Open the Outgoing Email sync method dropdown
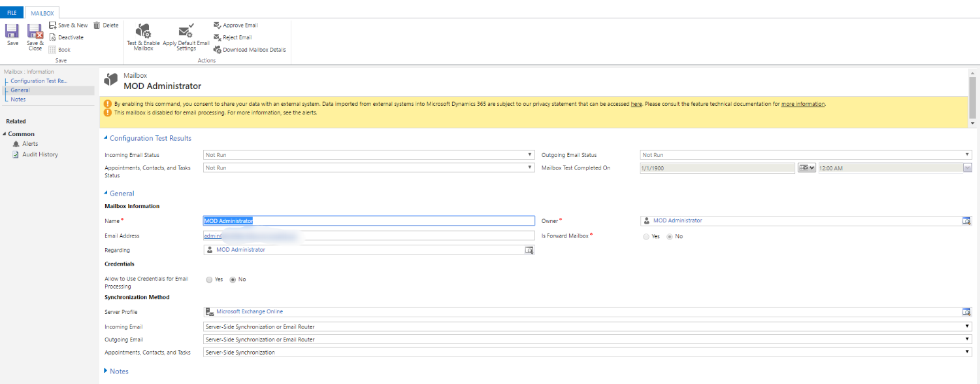Screen dimensions: 980x384 pyautogui.click(x=587, y=340)
